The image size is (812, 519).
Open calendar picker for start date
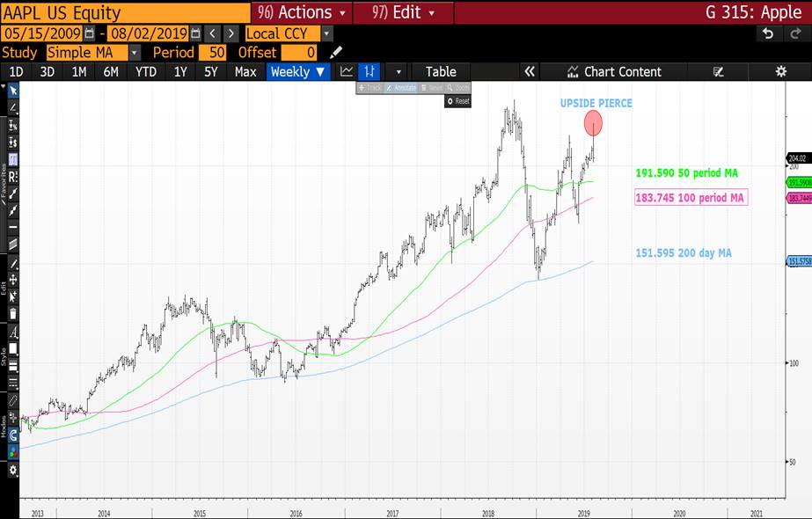90,33
